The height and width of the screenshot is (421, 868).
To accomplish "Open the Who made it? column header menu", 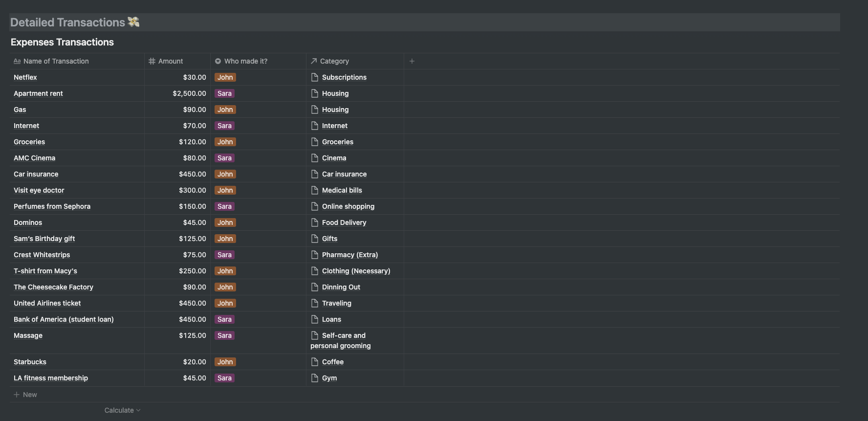I will (x=245, y=61).
